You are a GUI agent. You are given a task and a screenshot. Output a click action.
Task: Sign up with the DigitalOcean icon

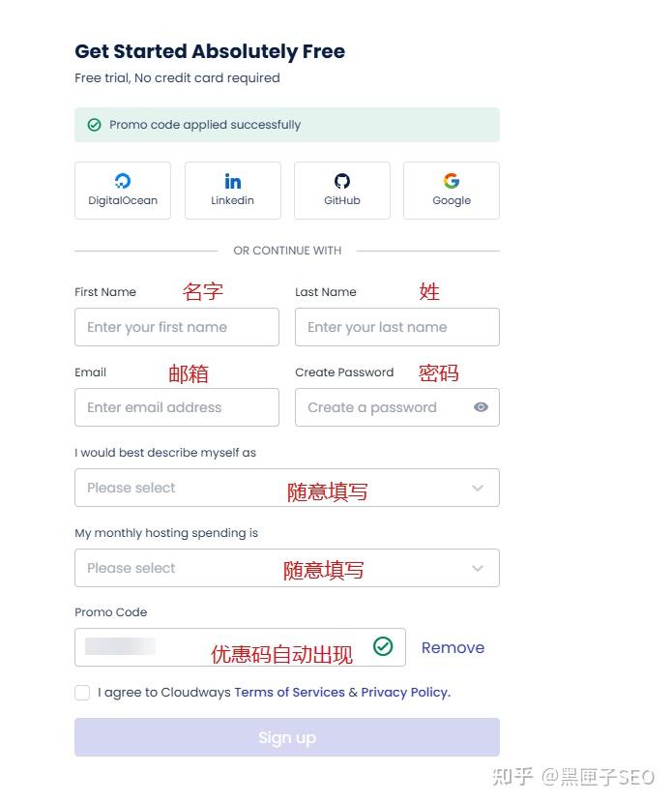[123, 181]
